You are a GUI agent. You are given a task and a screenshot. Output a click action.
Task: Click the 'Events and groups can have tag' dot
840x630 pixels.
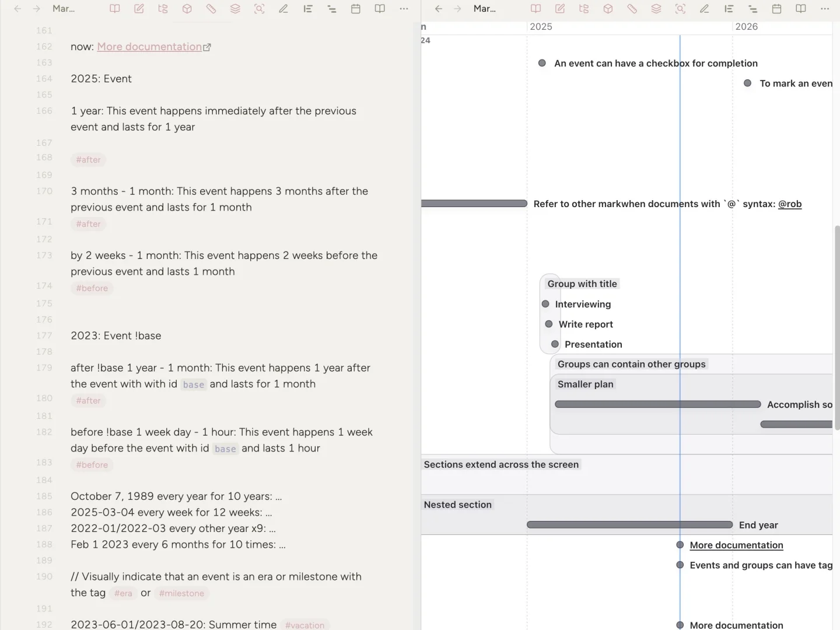coord(680,565)
